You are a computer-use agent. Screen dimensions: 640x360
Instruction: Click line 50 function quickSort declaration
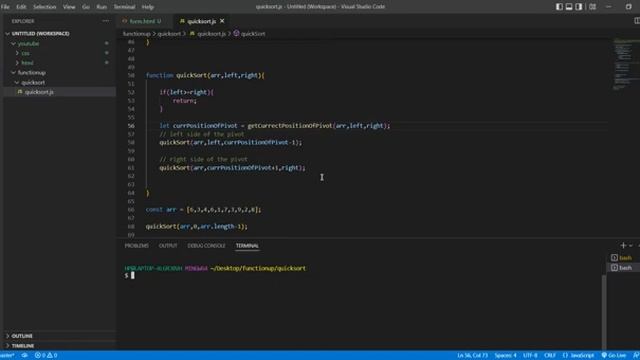[205, 76]
